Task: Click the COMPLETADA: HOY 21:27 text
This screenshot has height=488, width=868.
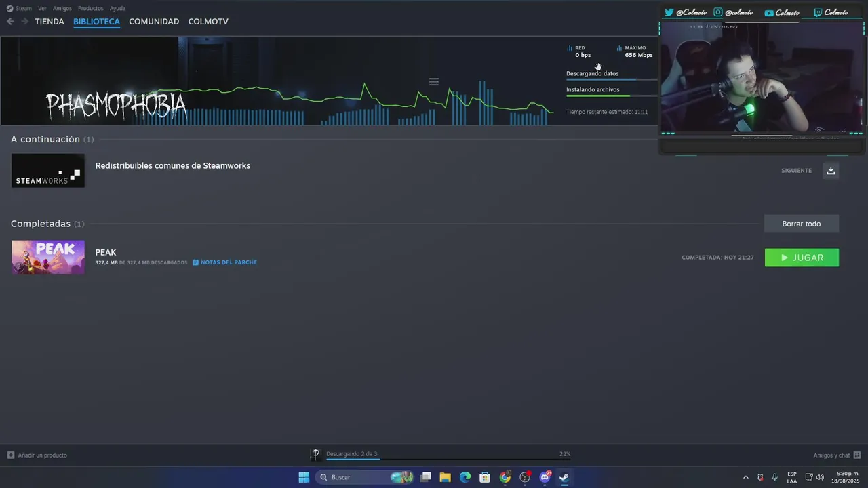Action: click(717, 258)
